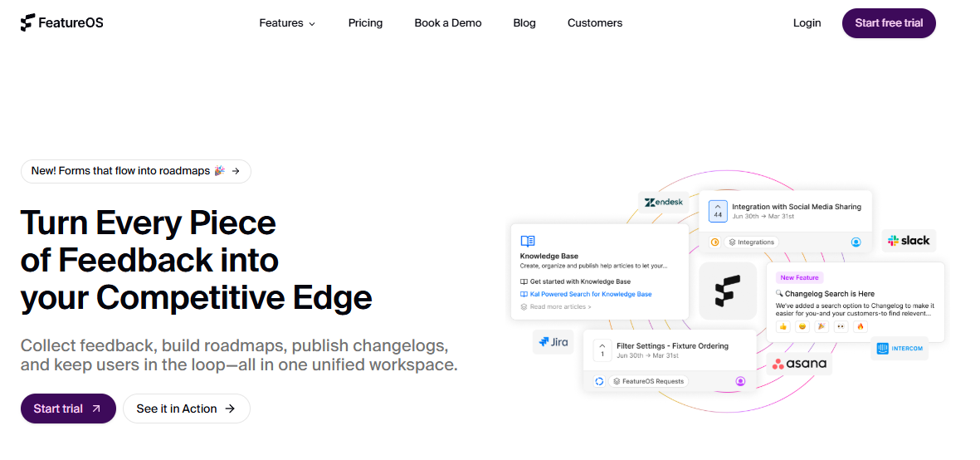
Task: Click the "Changelog Search is Here" heading
Action: click(x=825, y=294)
